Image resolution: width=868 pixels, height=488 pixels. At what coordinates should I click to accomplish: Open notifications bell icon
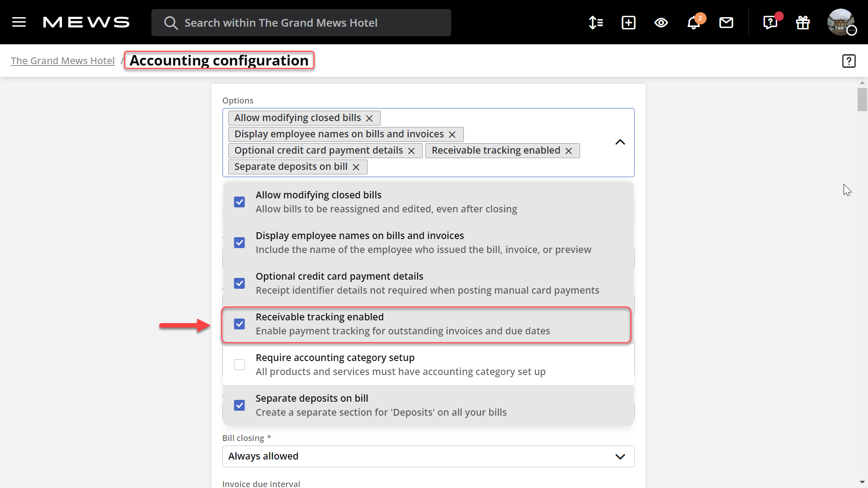tap(694, 23)
